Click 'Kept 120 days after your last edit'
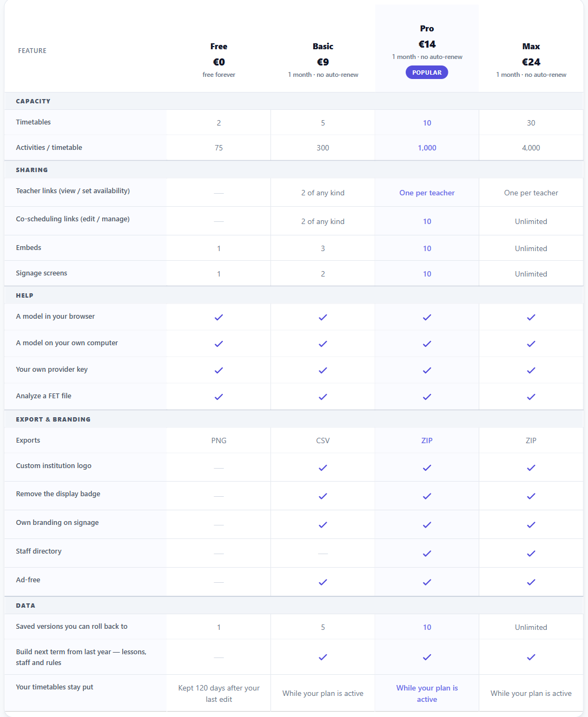The height and width of the screenshot is (717, 588). click(219, 694)
